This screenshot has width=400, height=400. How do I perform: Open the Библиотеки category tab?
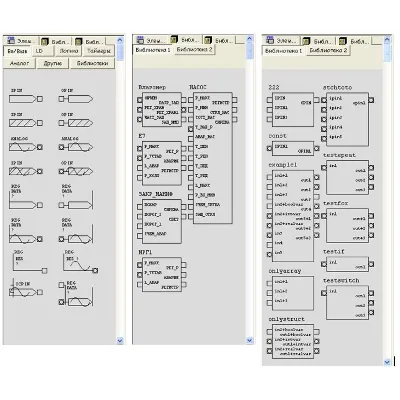coord(92,63)
